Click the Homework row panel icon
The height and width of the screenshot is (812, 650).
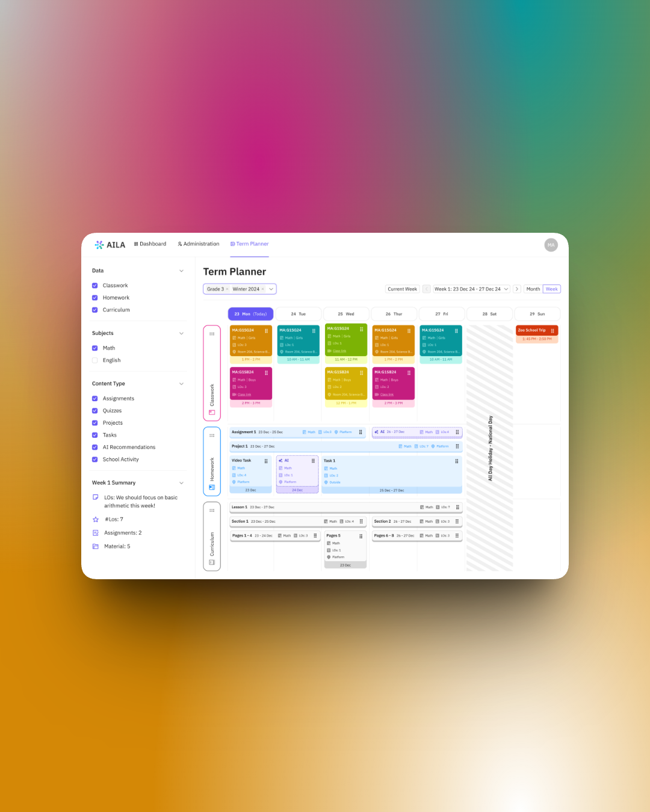click(x=212, y=487)
